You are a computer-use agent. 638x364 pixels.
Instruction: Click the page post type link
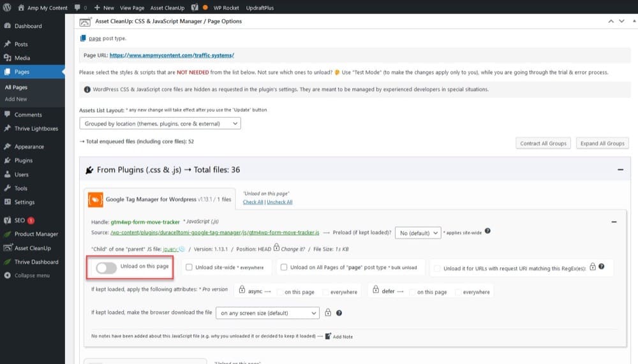tap(95, 38)
